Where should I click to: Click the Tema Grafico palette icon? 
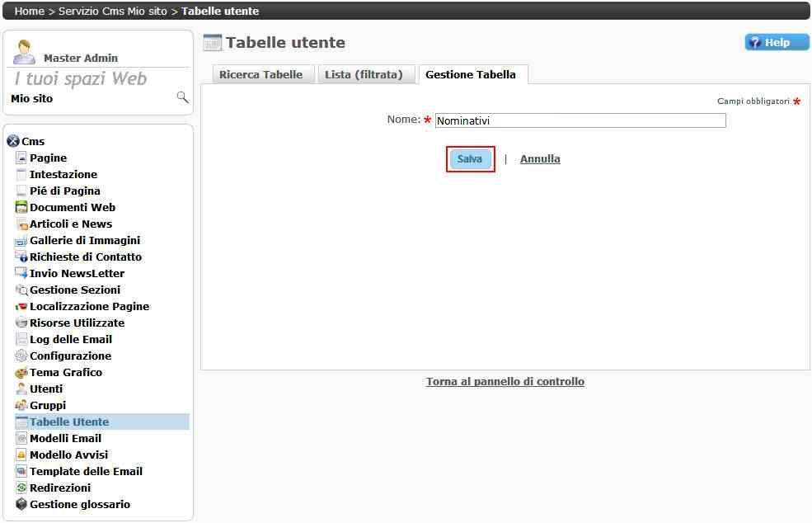coord(22,372)
